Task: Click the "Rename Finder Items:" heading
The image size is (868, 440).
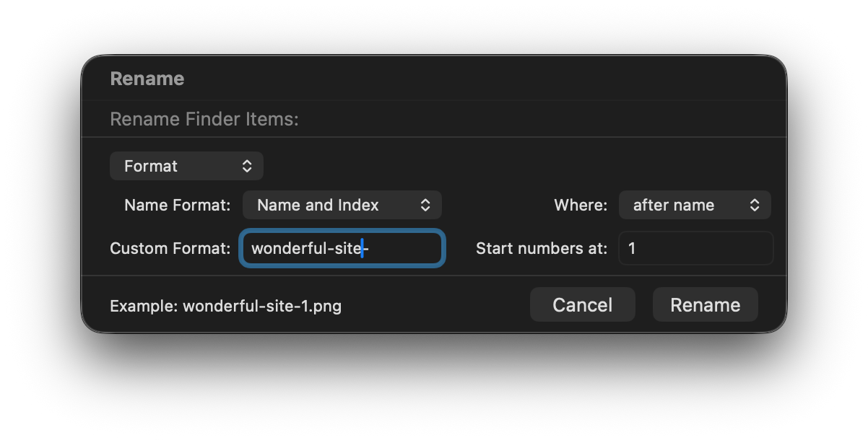Action: [204, 119]
